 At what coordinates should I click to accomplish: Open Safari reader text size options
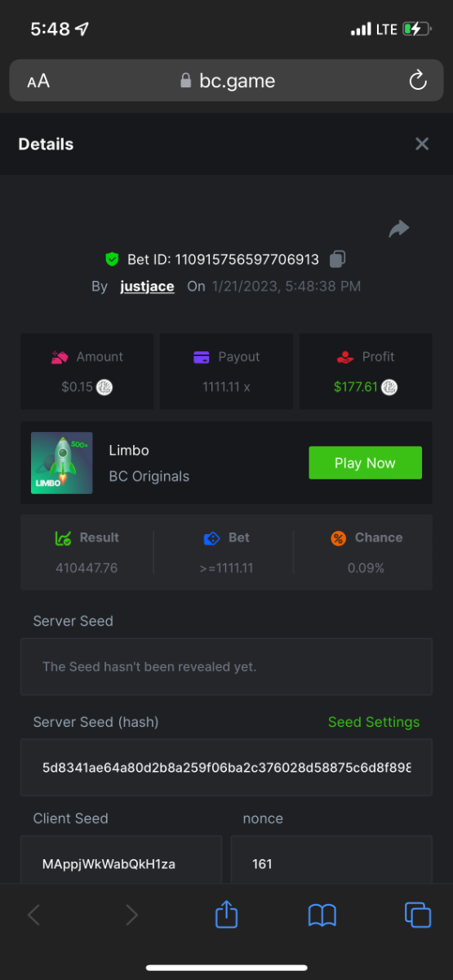pos(38,81)
